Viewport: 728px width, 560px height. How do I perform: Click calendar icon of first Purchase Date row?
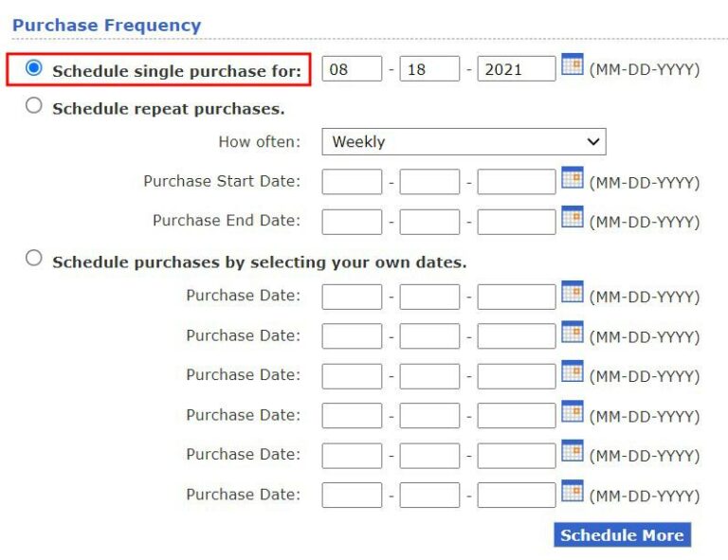pos(572,292)
